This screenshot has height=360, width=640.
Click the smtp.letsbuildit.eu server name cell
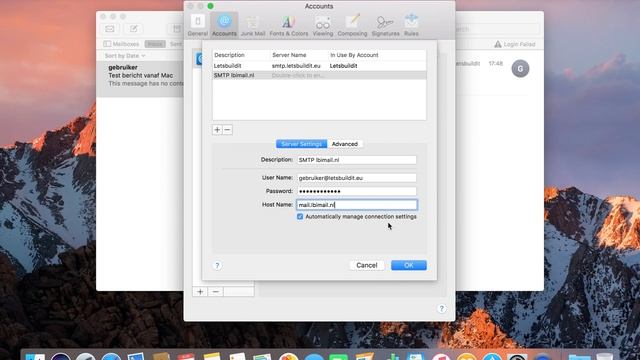(x=296, y=66)
